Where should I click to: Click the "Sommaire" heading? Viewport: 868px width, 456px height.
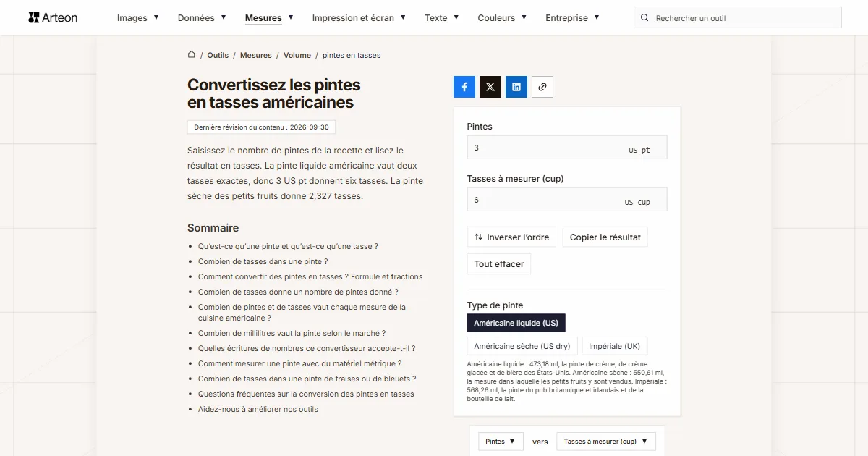213,227
